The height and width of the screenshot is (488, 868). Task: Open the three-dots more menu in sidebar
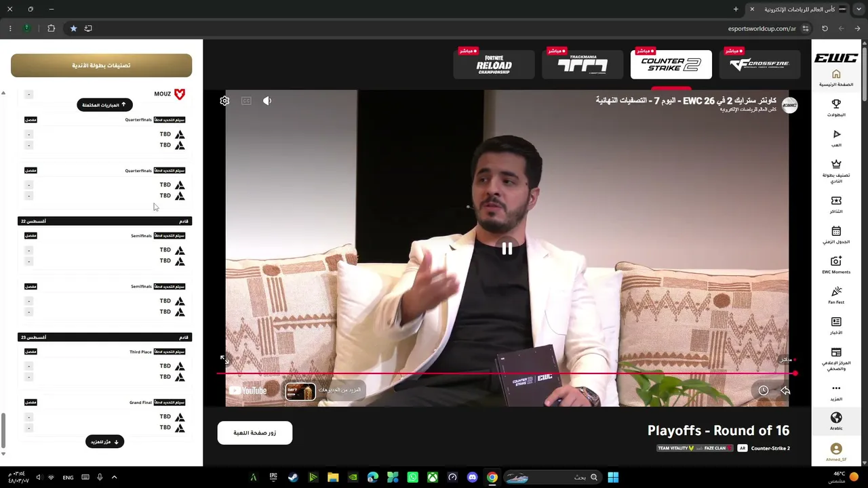point(836,388)
